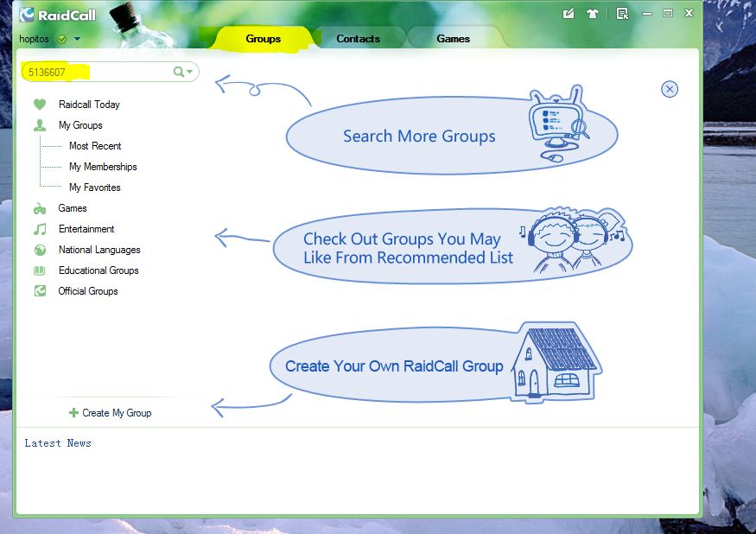This screenshot has width=756, height=534.
Task: Select National Languages category
Action: point(99,250)
